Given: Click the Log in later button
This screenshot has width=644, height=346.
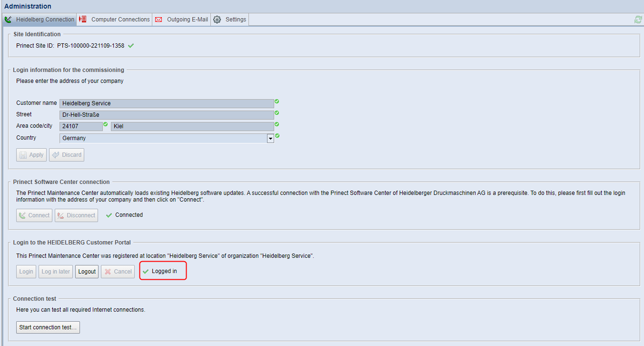Looking at the screenshot, I should (55, 271).
